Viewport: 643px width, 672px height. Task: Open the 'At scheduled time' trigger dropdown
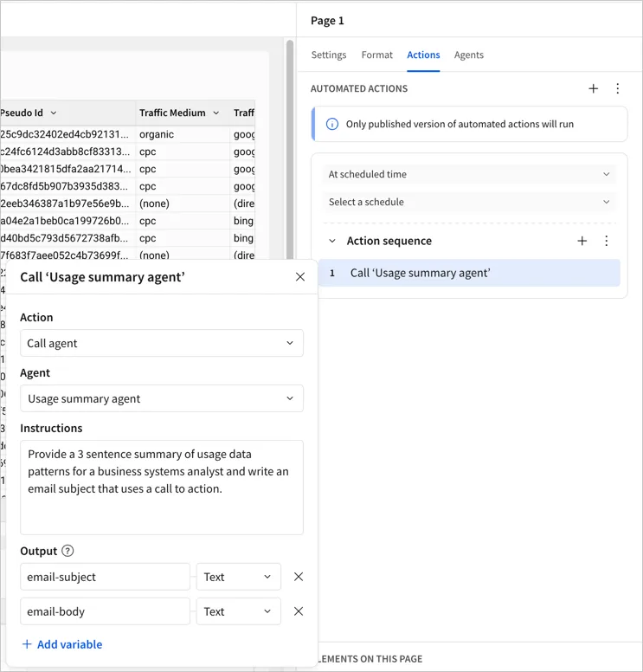coord(469,174)
